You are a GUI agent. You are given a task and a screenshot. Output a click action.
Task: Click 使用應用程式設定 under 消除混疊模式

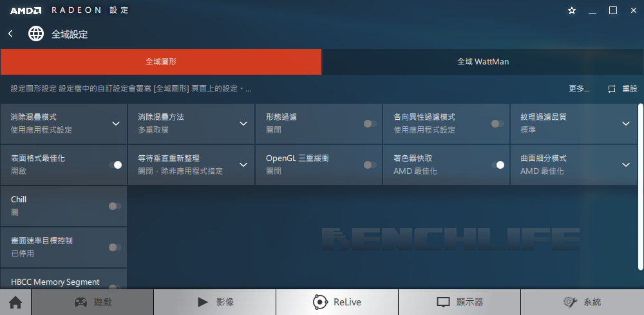(x=41, y=129)
